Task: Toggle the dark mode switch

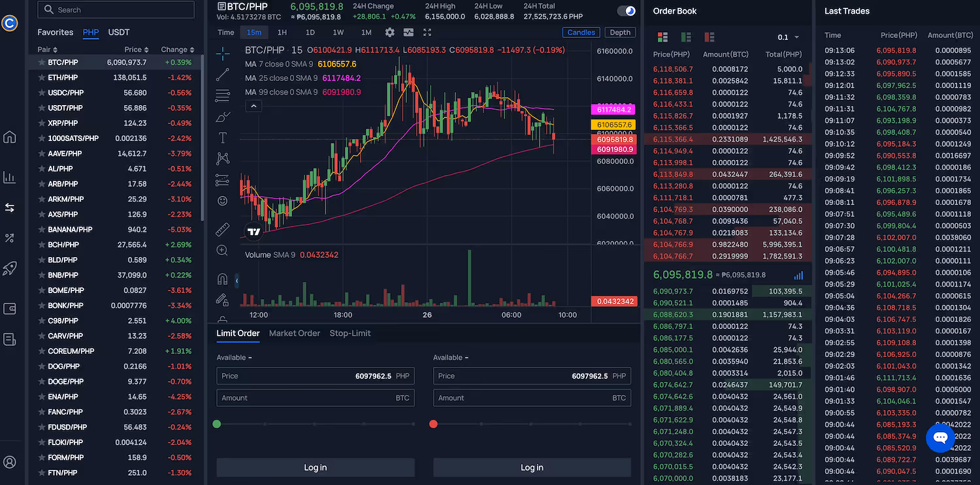Action: click(x=626, y=11)
